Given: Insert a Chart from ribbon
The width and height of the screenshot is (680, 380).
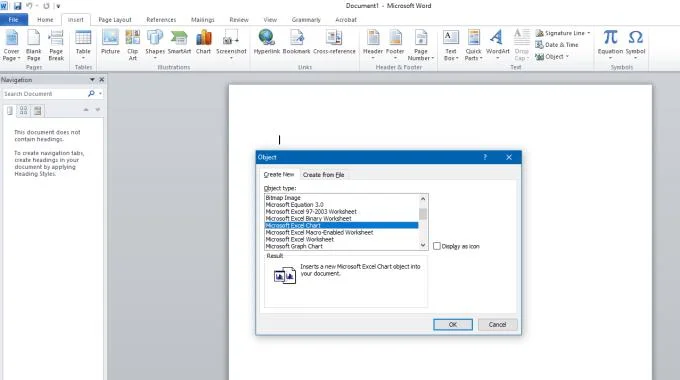Looking at the screenshot, I should click(203, 43).
